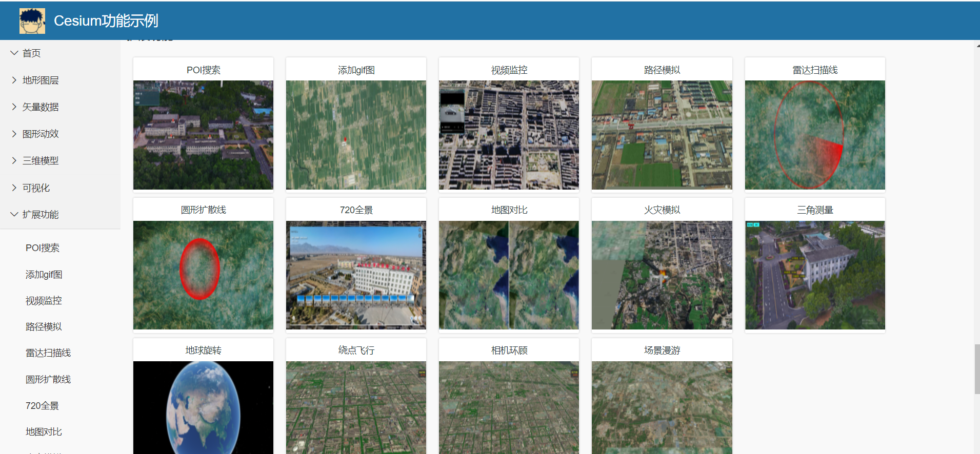Open the 火灾模拟 example thumbnail

coord(662,275)
